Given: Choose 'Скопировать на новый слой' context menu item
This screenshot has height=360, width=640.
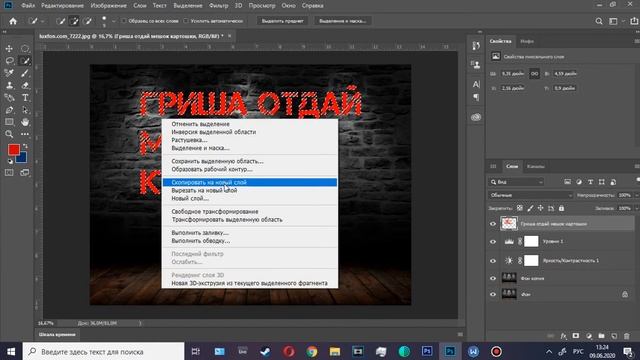Looking at the screenshot, I should pos(250,182).
